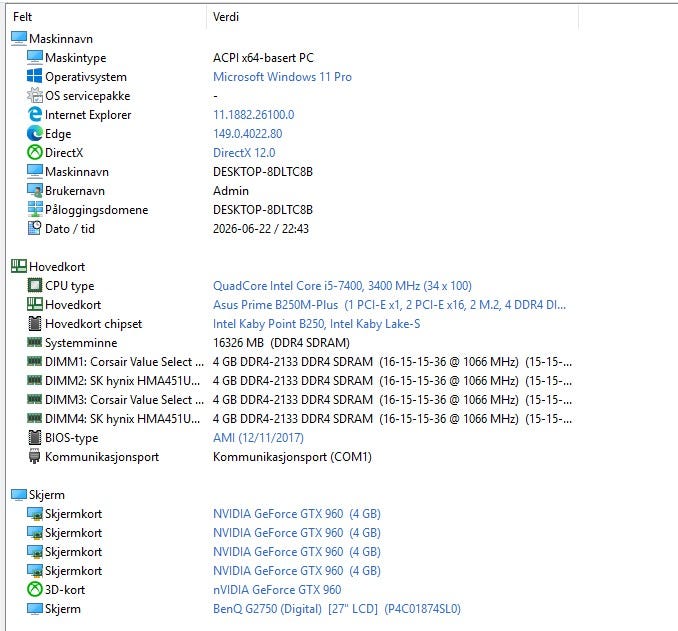Open the QuadCore Intel Core i5-7400 link
The height and width of the screenshot is (631, 678).
click(342, 285)
